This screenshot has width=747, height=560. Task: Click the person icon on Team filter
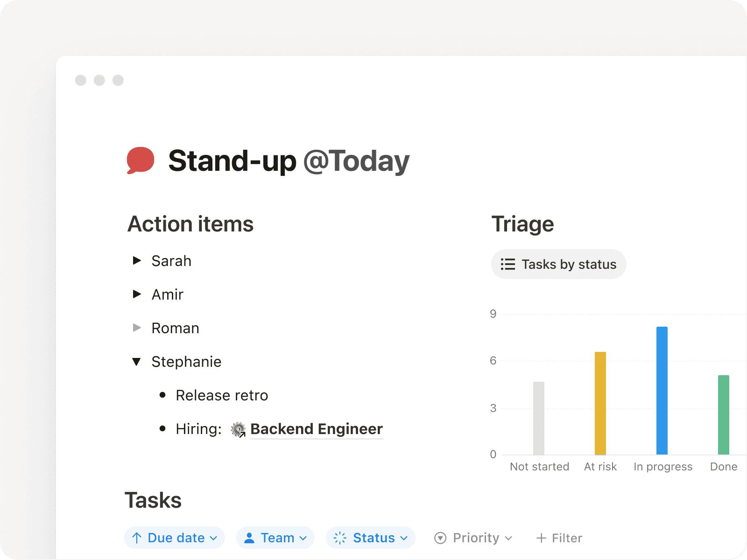(x=249, y=538)
